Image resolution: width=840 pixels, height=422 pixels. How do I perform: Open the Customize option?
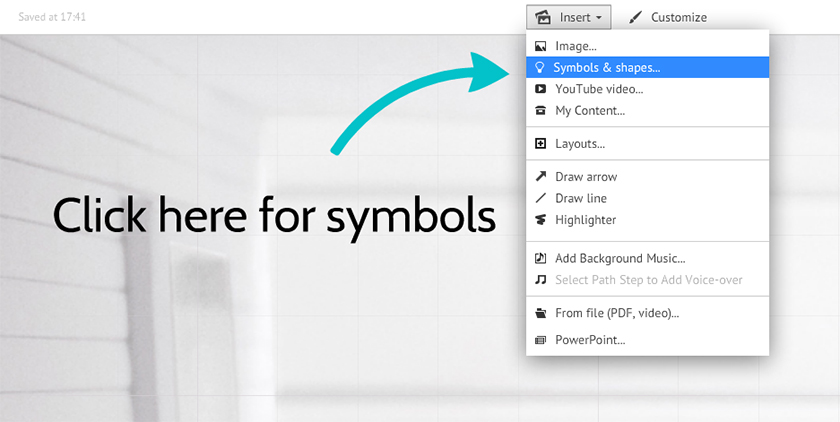pos(668,17)
